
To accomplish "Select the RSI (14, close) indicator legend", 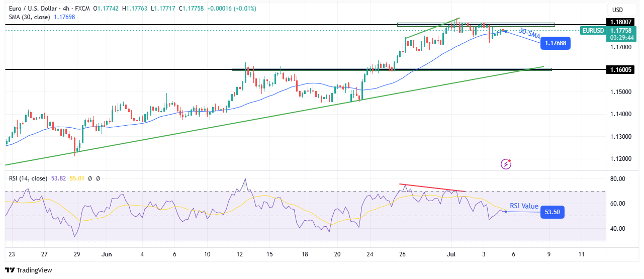I will (x=28, y=178).
